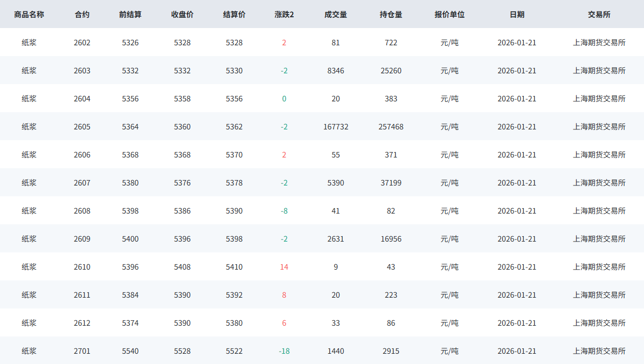Viewport: 644px width, 364px height.
Task: Select the volume value 167732
Action: (x=336, y=127)
